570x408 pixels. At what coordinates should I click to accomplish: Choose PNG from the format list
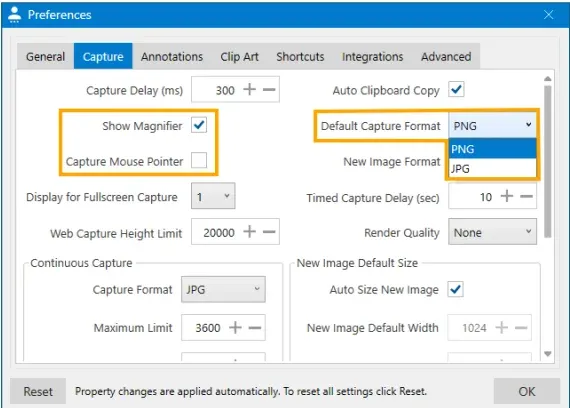pyautogui.click(x=493, y=149)
